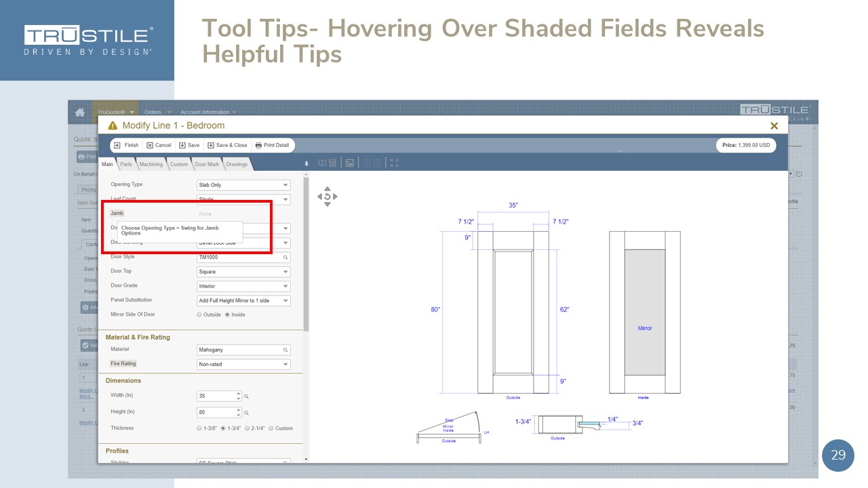Select Inside for Mirror Side Of Door
The width and height of the screenshot is (868, 488).
click(x=227, y=314)
